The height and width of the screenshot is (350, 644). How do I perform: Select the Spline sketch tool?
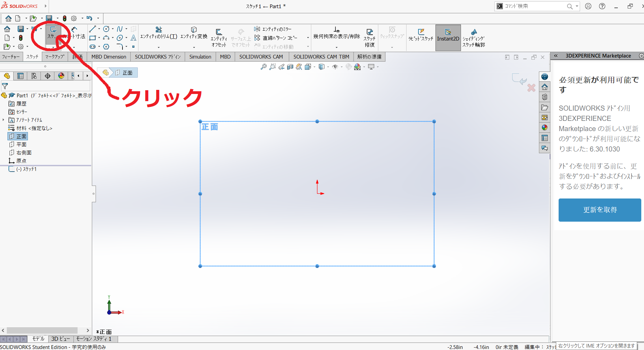coord(119,29)
